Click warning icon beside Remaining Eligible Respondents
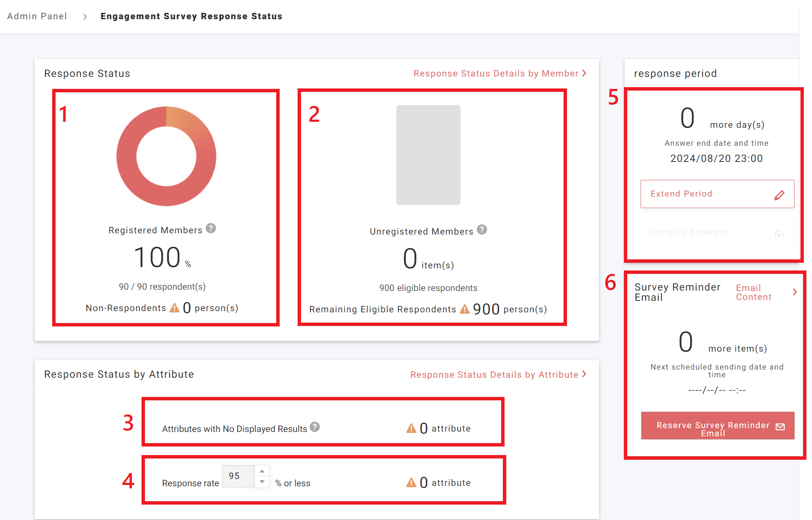 (464, 309)
